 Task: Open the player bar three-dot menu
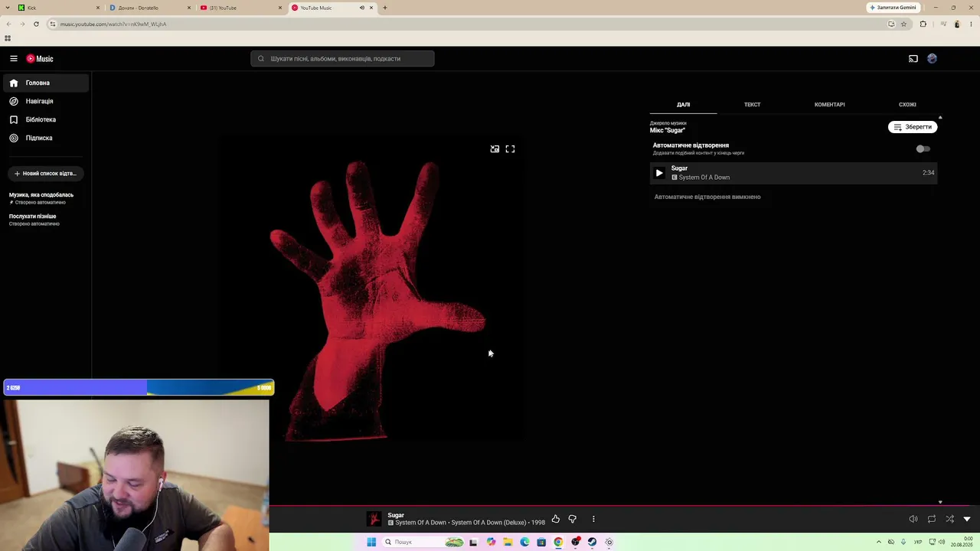point(593,519)
